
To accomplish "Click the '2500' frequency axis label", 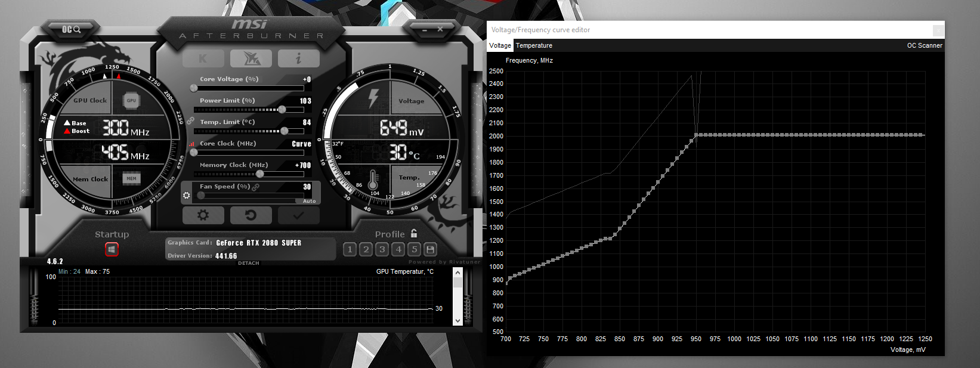I will click(496, 71).
